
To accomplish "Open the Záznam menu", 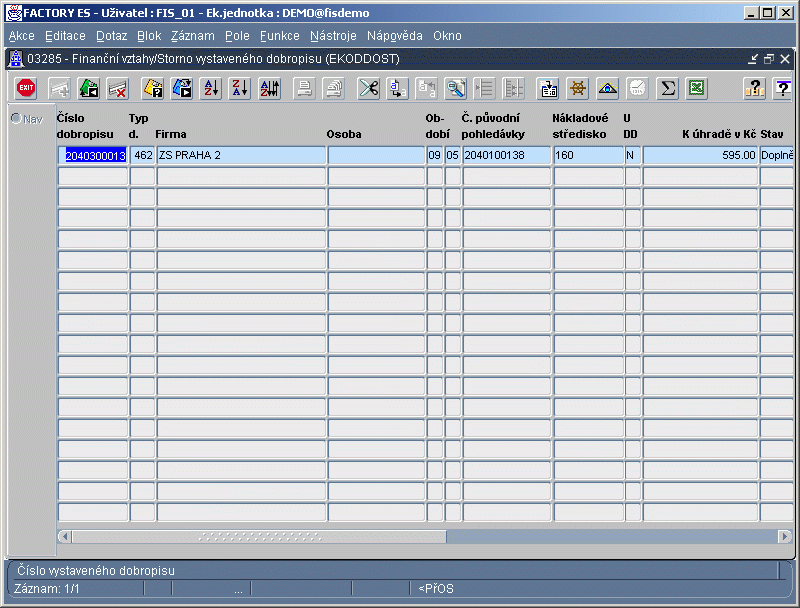I will click(192, 36).
